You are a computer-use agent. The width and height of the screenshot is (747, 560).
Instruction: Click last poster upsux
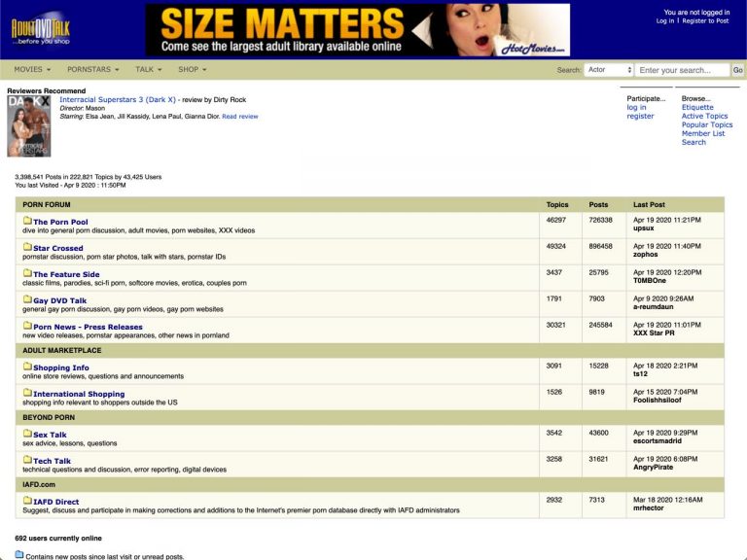pyautogui.click(x=643, y=228)
